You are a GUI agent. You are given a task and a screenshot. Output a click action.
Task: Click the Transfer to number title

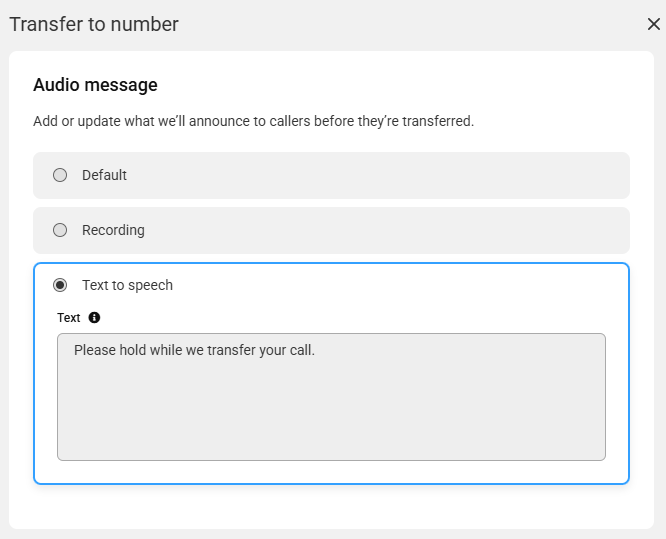click(94, 24)
